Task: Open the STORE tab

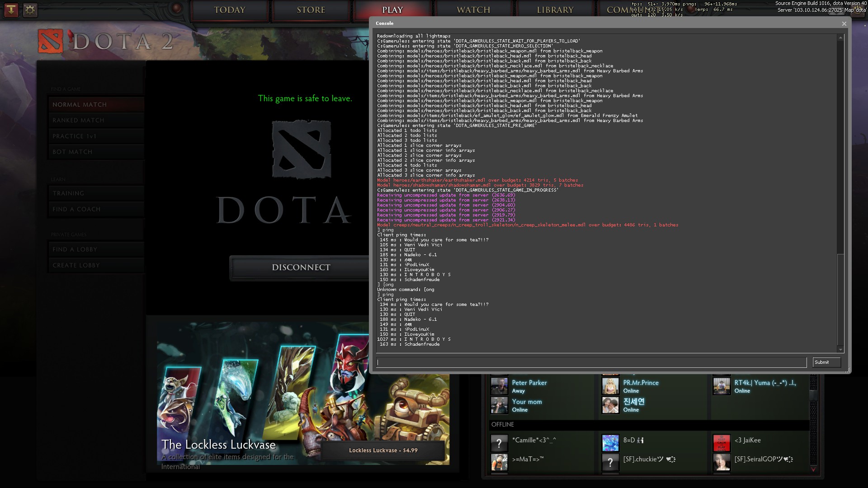Action: click(311, 10)
